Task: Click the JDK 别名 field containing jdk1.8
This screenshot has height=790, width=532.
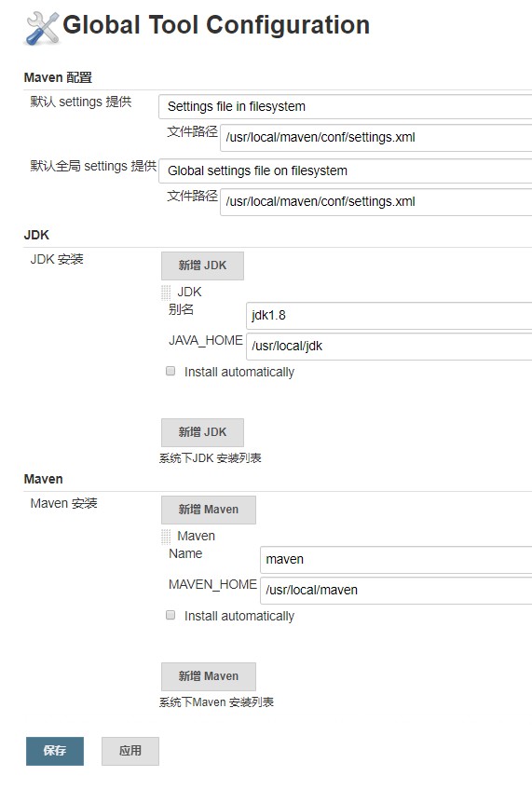Action: coord(389,316)
